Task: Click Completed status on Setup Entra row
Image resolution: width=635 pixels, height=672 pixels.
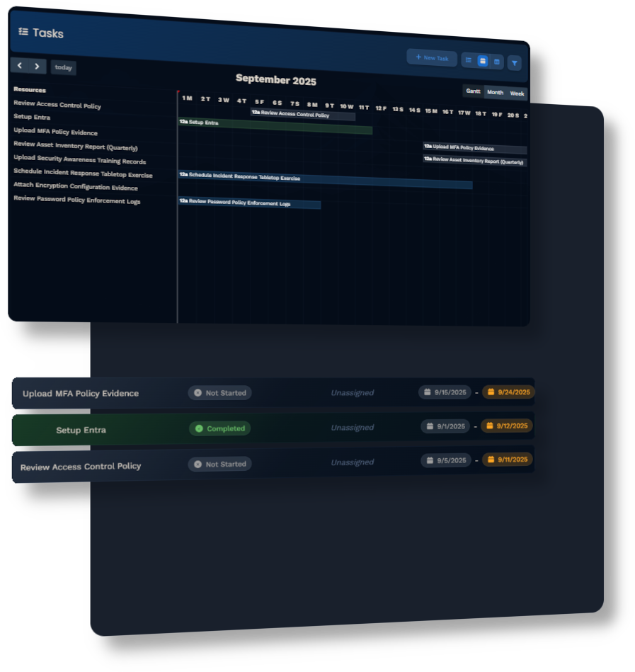Action: pyautogui.click(x=219, y=428)
